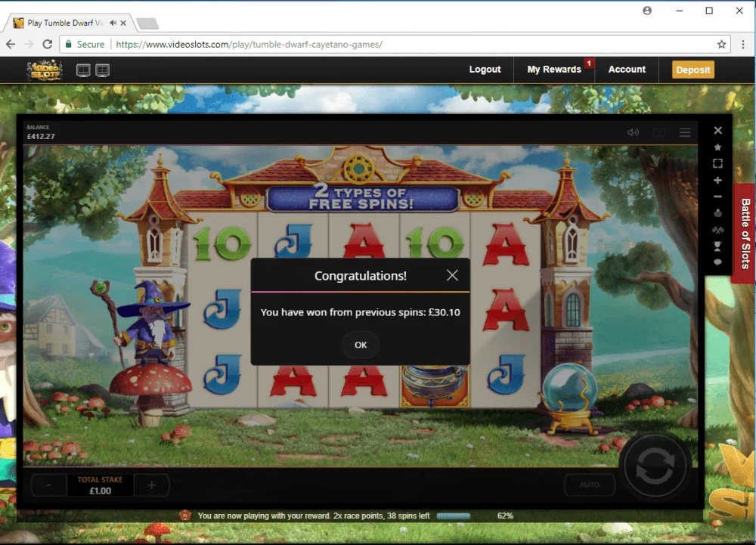Reload the page
This screenshot has height=545, width=756.
pos(47,45)
